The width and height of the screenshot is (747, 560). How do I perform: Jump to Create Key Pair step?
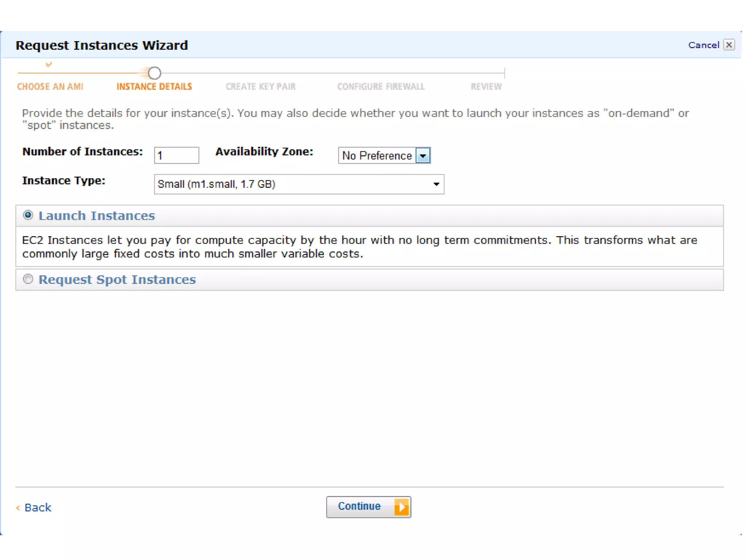pyautogui.click(x=260, y=87)
